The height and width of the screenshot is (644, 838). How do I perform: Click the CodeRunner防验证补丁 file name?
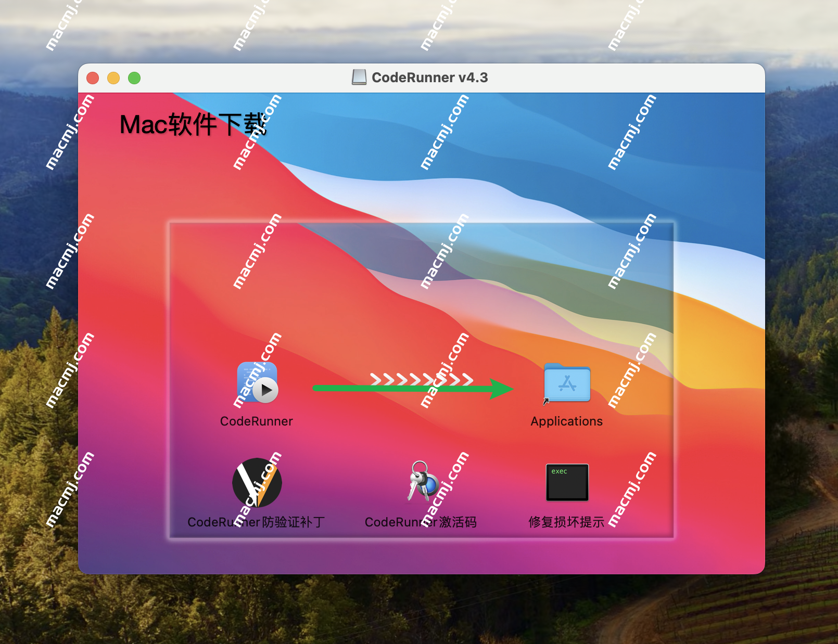pyautogui.click(x=256, y=522)
